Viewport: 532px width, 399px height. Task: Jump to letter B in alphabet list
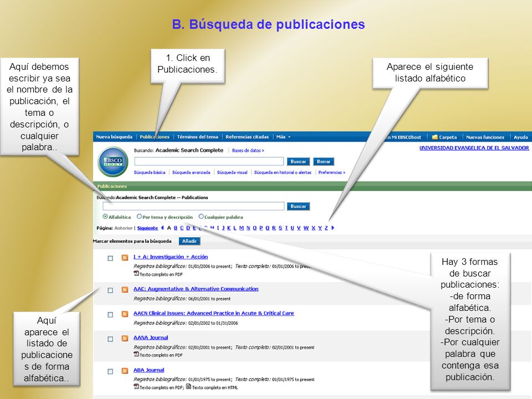[176, 228]
